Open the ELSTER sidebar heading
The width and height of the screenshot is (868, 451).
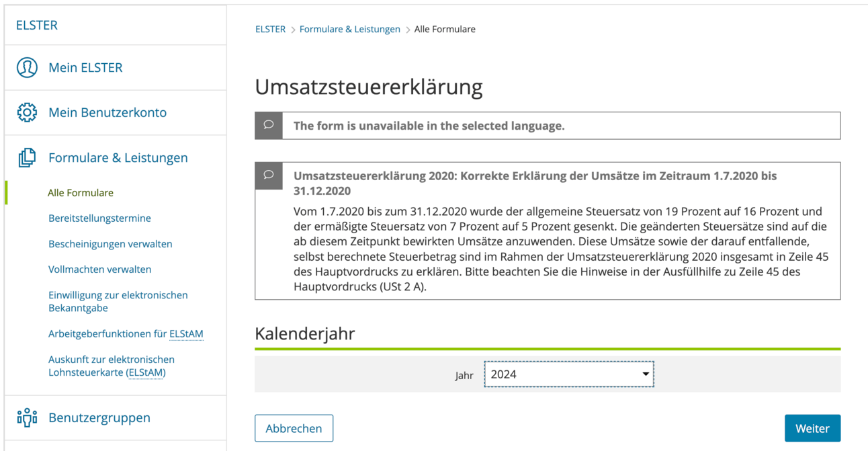37,25
